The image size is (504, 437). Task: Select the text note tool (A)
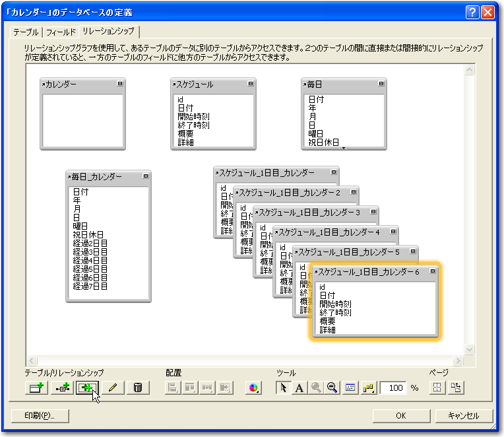pos(299,388)
